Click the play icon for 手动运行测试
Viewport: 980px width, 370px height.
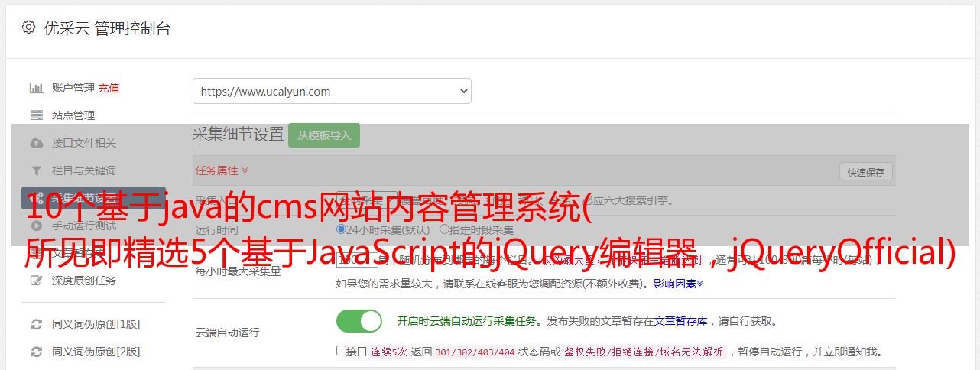tap(36, 226)
